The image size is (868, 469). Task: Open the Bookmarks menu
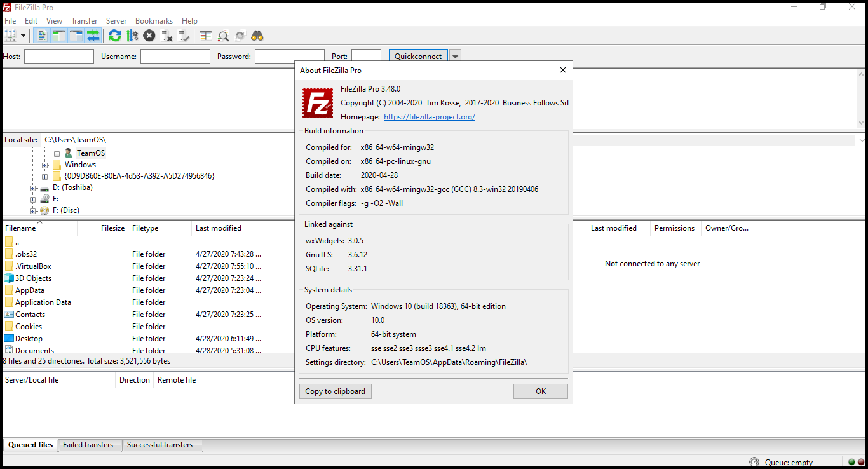pyautogui.click(x=154, y=21)
